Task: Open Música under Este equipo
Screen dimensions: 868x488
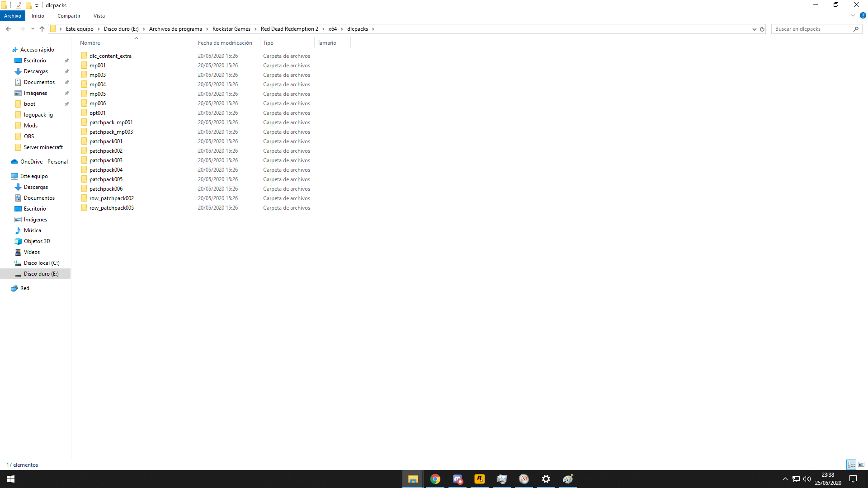Action: click(x=33, y=230)
